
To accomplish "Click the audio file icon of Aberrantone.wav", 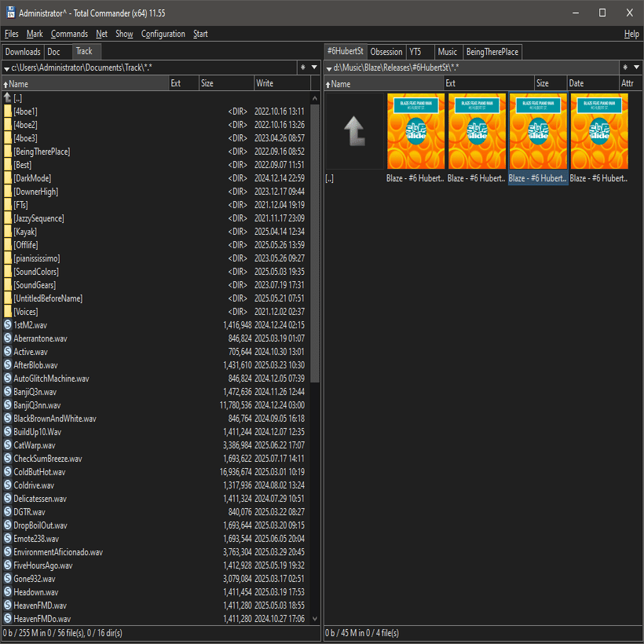I will (x=7, y=338).
